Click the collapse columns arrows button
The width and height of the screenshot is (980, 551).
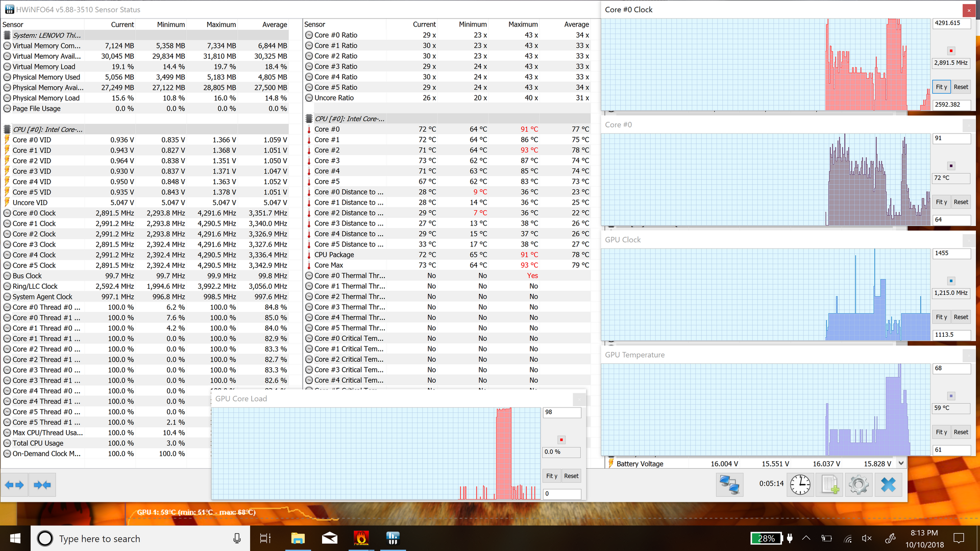coord(42,485)
